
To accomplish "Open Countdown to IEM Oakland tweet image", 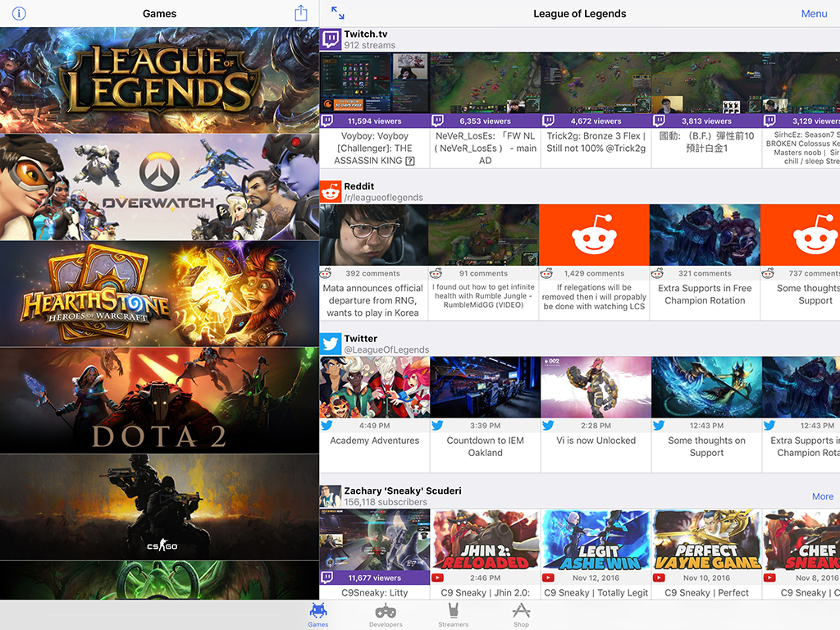I will pos(486,387).
